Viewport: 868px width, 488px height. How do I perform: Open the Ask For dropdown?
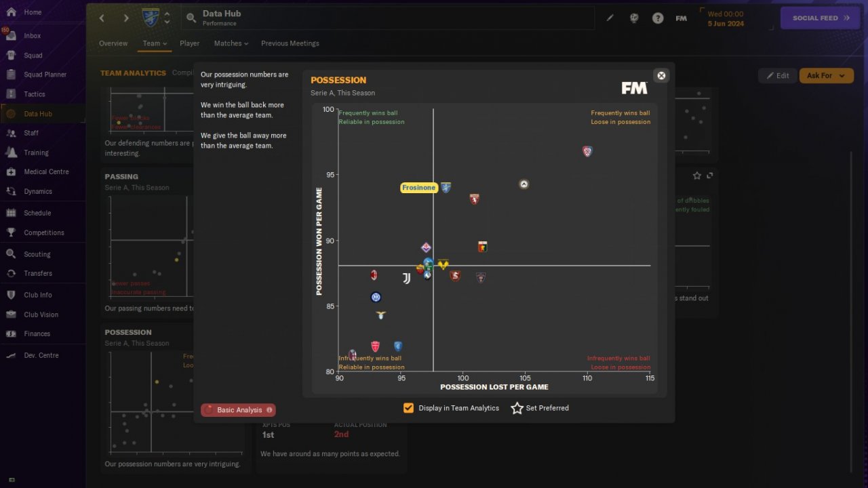pos(826,75)
